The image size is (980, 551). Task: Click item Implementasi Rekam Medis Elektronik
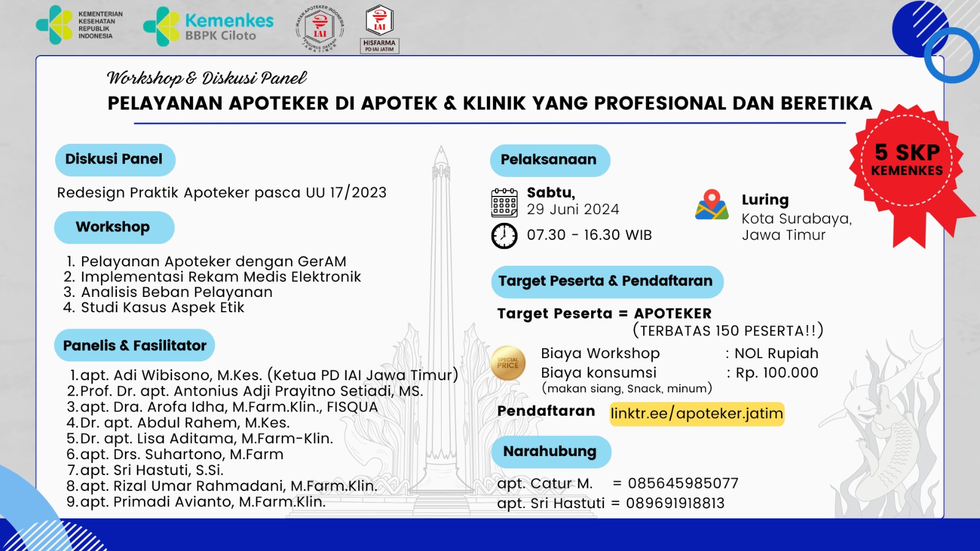(221, 277)
